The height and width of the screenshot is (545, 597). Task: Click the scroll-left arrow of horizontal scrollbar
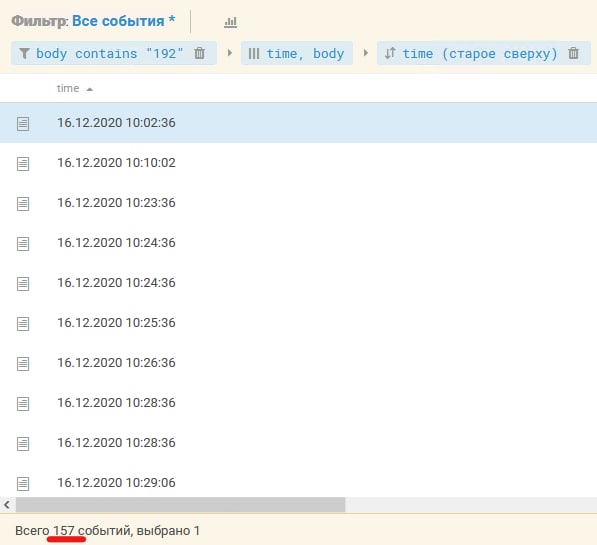click(x=7, y=505)
